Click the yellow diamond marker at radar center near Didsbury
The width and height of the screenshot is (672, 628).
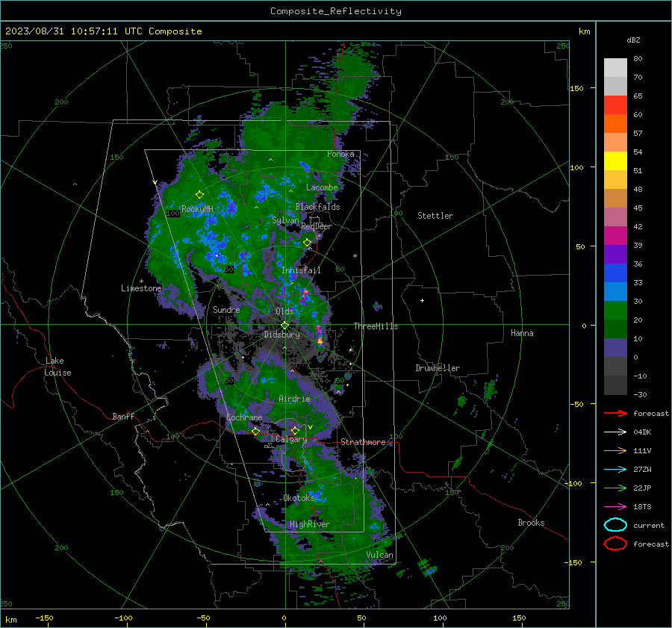(284, 326)
